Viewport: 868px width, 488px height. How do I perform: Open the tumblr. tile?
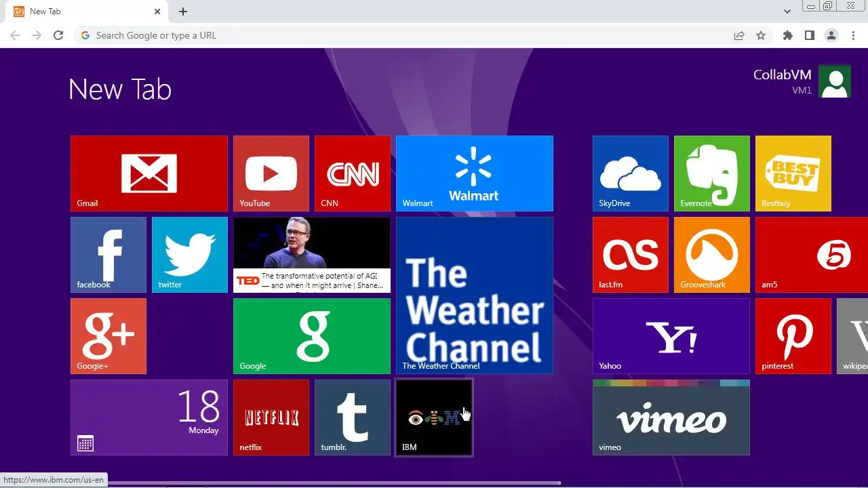coord(353,418)
